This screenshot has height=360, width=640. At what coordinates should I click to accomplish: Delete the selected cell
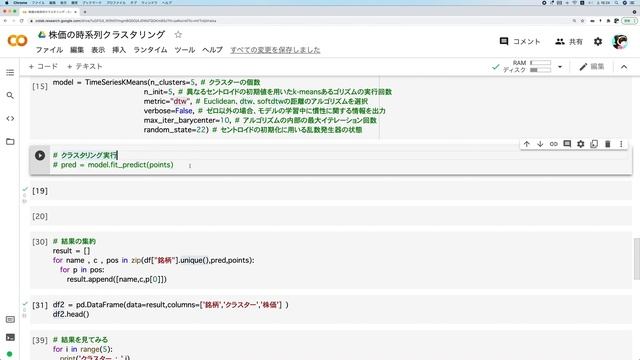[607, 144]
